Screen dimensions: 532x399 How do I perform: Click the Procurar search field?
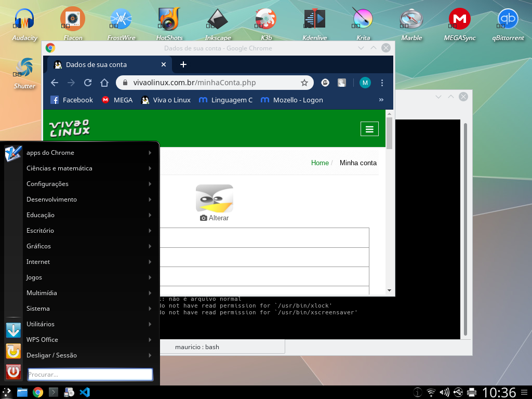[90, 375]
